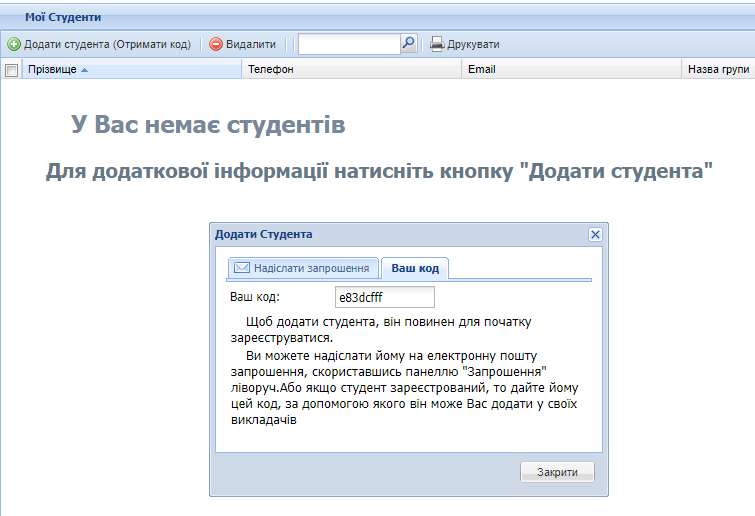Sort by the Прізвище column header
The image size is (755, 516).
(x=132, y=69)
